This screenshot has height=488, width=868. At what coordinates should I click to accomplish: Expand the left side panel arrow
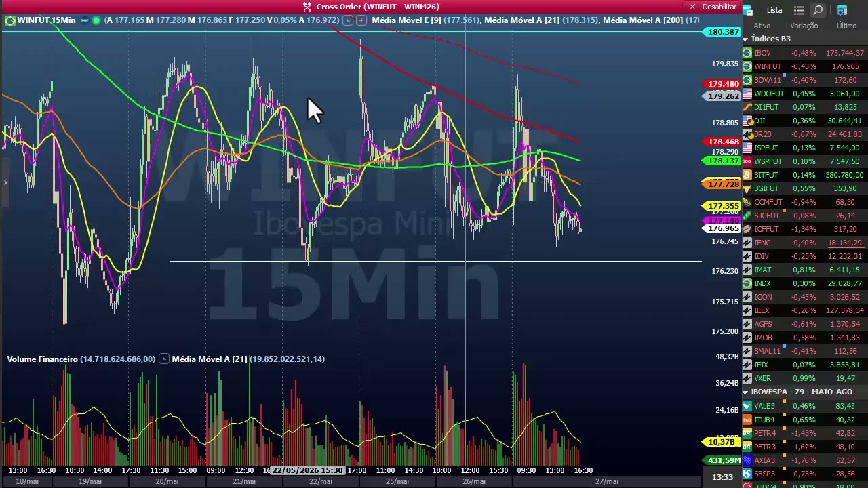pyautogui.click(x=5, y=182)
